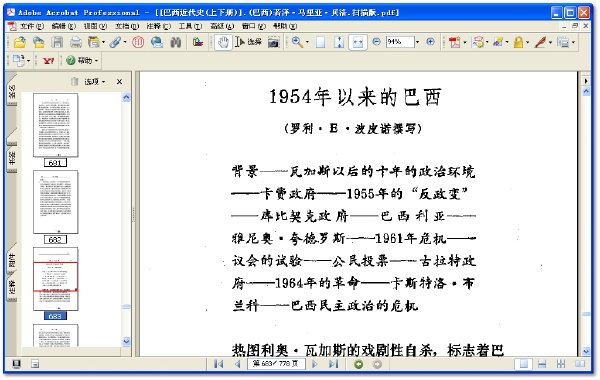This screenshot has width=600, height=380.
Task: Set Fit Page view
Action: (x=339, y=42)
